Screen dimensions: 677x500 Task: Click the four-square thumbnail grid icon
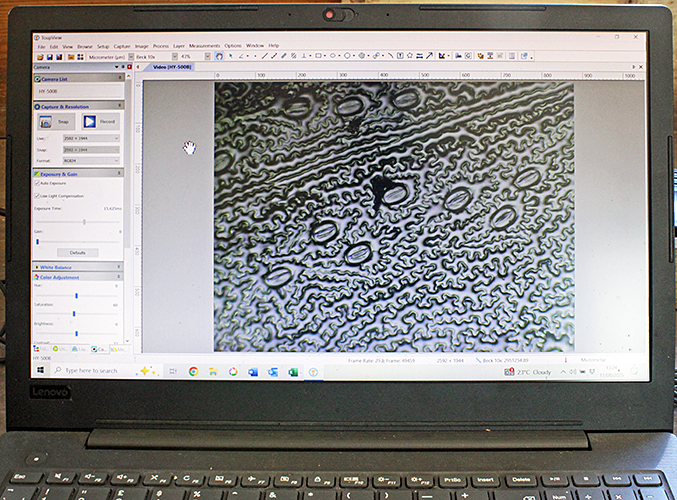click(x=81, y=57)
